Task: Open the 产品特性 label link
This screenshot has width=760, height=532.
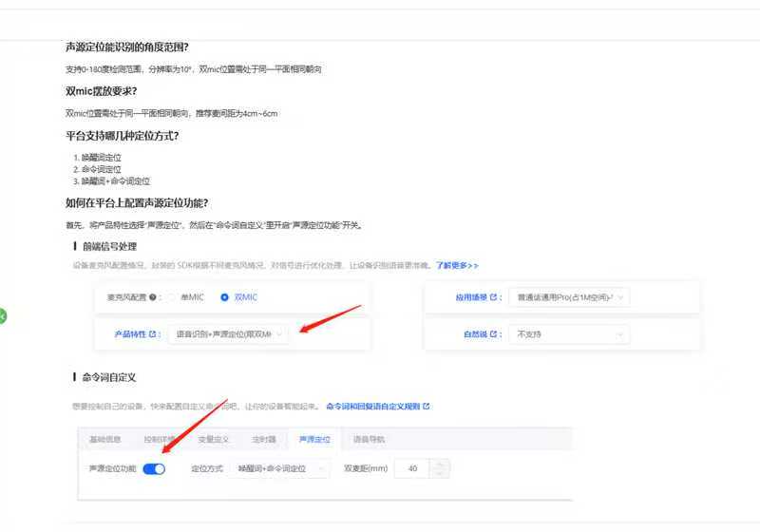Action: point(135,333)
